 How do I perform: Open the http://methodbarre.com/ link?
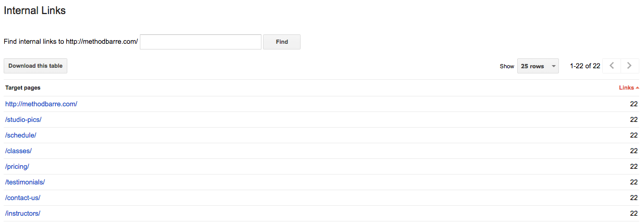41,104
